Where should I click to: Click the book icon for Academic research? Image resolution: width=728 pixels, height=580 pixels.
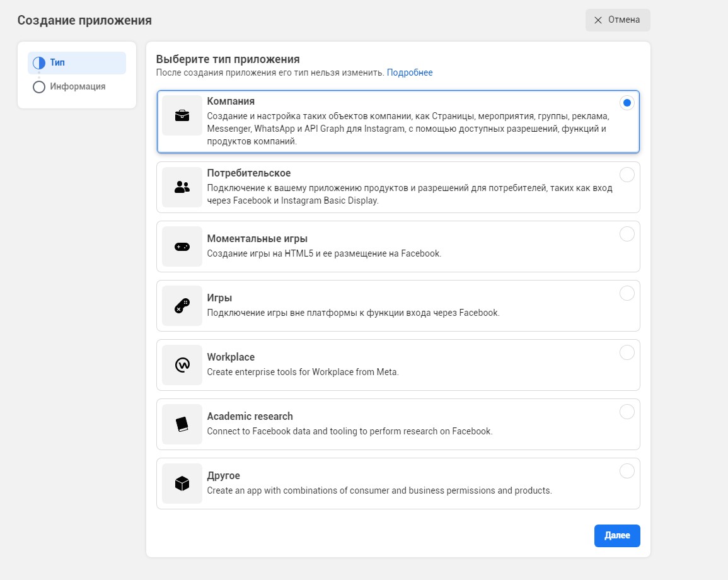[x=182, y=424]
